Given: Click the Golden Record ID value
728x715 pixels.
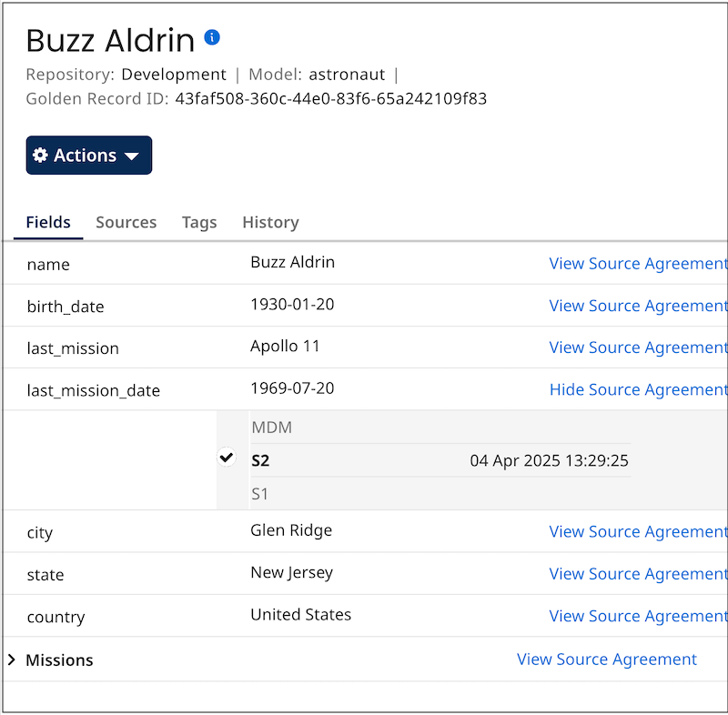Looking at the screenshot, I should 330,99.
